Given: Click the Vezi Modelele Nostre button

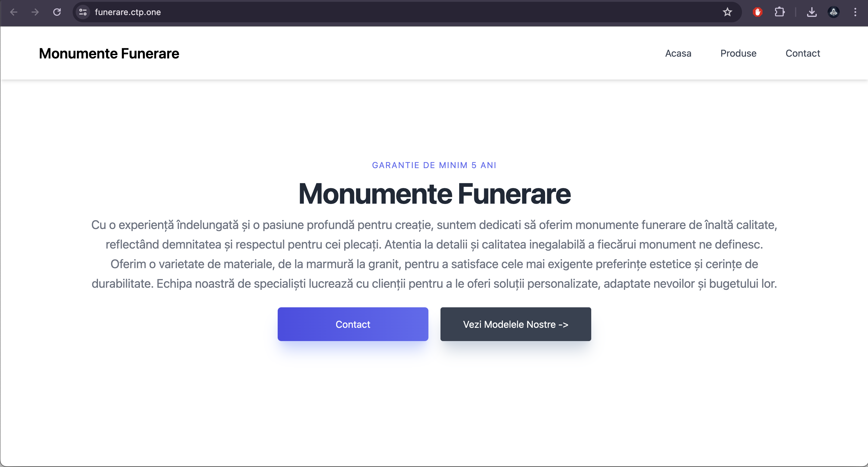Looking at the screenshot, I should pyautogui.click(x=515, y=324).
